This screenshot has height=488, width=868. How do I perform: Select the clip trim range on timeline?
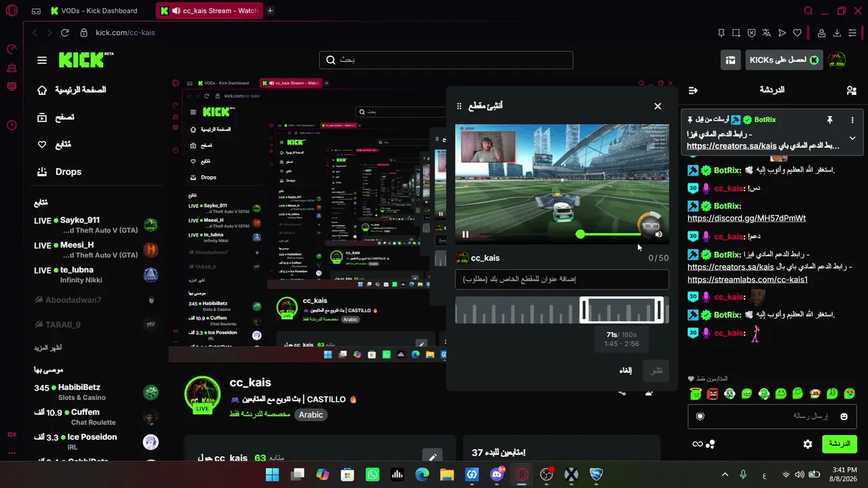tap(622, 310)
